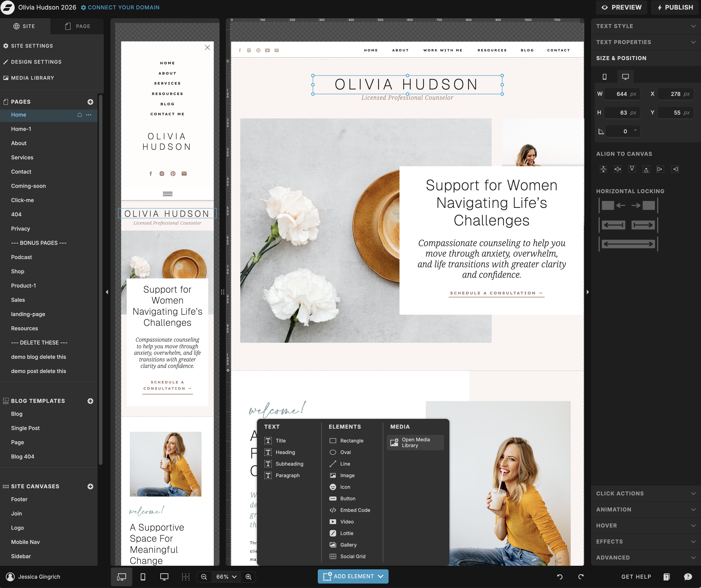Image resolution: width=701 pixels, height=588 pixels.
Task: Click the zoom out magnifier icon
Action: pos(204,577)
